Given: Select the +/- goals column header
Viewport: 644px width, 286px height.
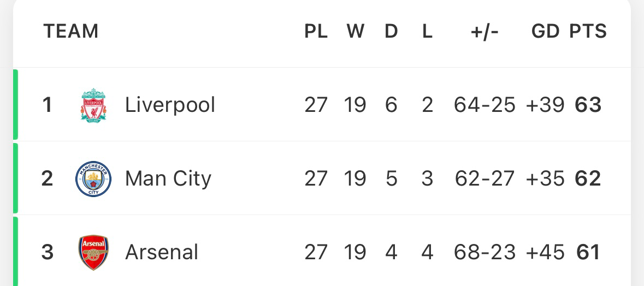Looking at the screenshot, I should [485, 31].
